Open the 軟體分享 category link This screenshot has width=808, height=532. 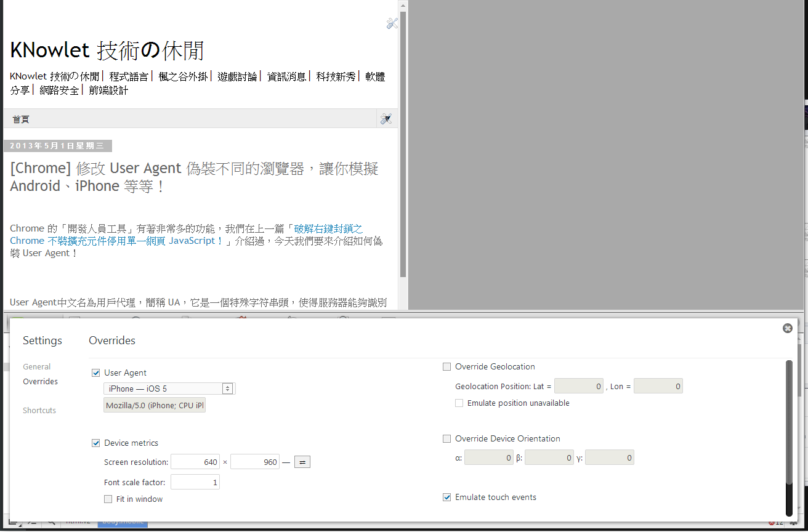[x=375, y=76]
